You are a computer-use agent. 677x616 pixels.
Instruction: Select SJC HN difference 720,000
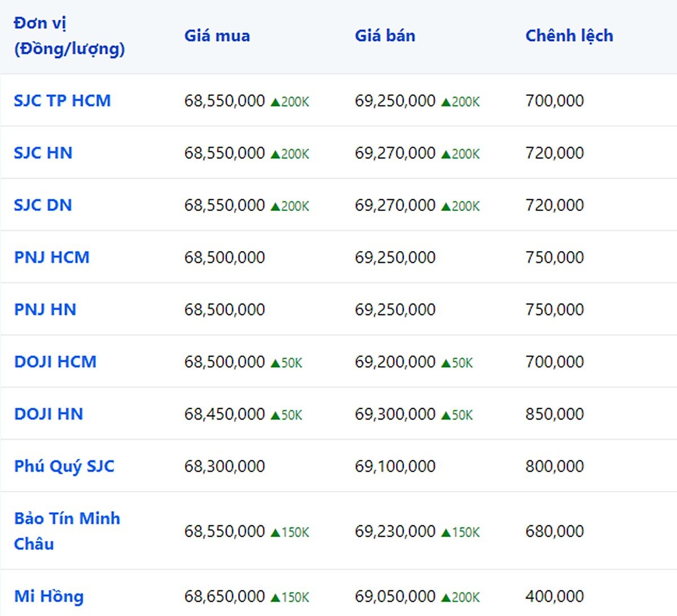[x=555, y=153]
